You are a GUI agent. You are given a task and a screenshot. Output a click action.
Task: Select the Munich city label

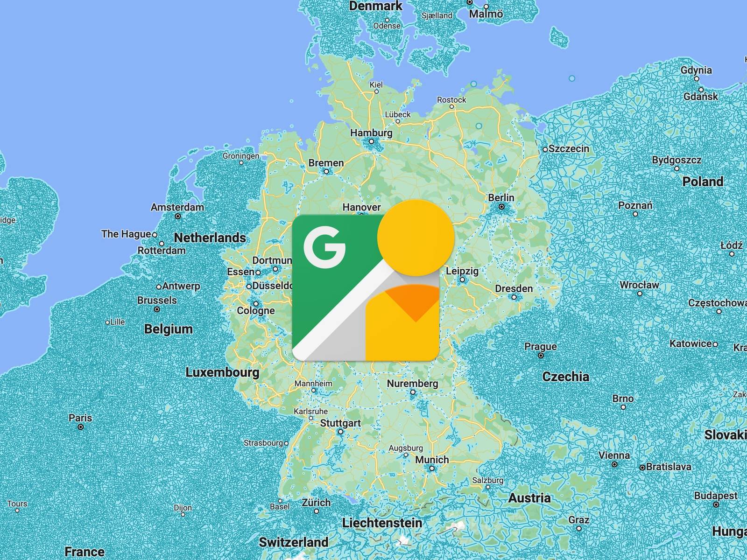[432, 460]
